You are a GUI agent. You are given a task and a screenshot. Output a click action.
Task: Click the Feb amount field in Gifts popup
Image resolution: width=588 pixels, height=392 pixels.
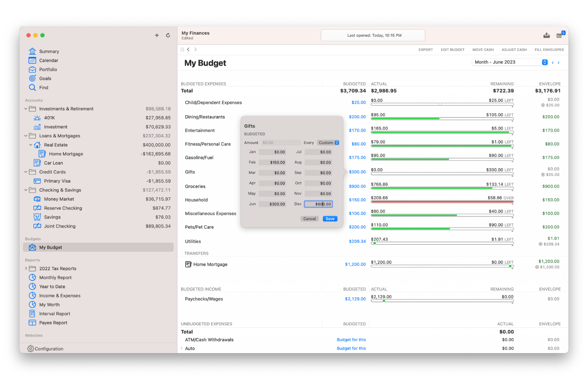tap(272, 162)
